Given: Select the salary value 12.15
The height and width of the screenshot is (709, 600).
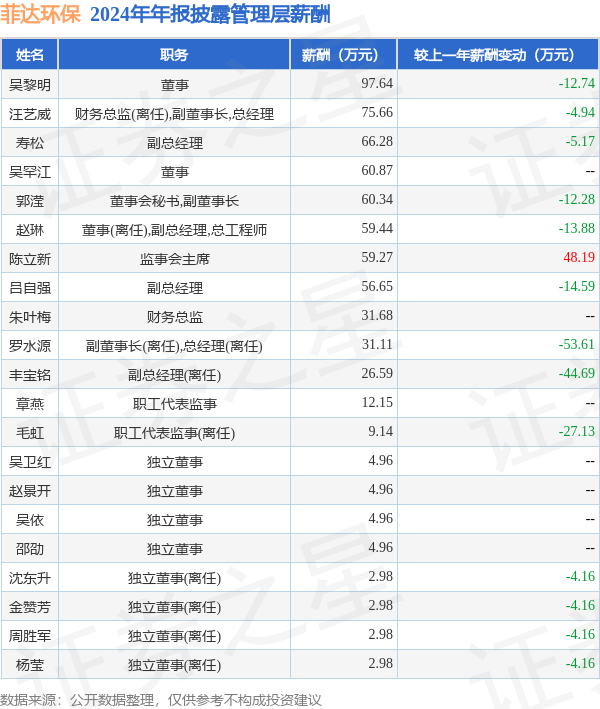Looking at the screenshot, I should 377,402.
